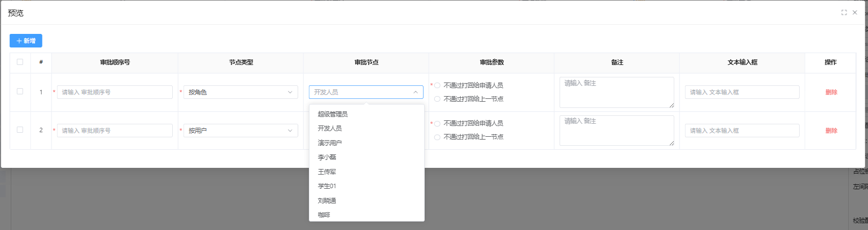Select 不通过打回给上一节点 radio in row 2
The image size is (868, 230).
[x=437, y=137]
